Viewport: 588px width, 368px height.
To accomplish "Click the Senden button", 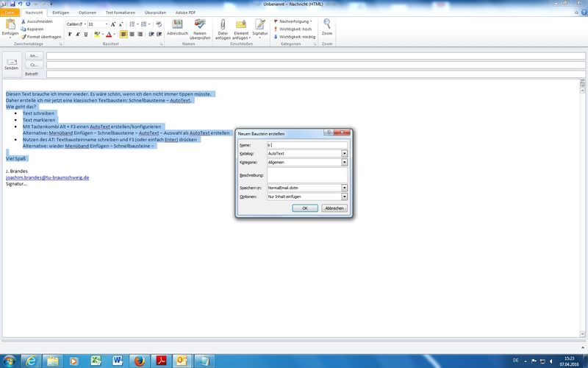I will (12, 65).
